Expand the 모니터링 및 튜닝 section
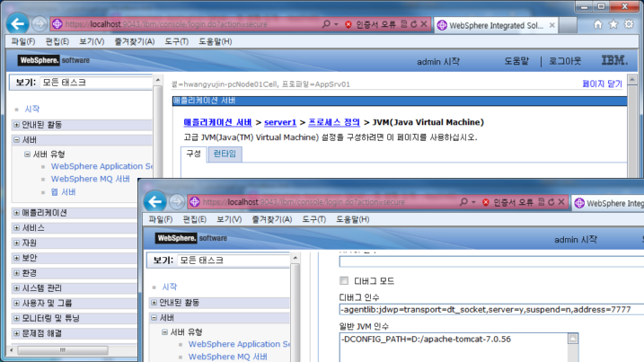Image resolution: width=644 pixels, height=362 pixels. coord(16,318)
